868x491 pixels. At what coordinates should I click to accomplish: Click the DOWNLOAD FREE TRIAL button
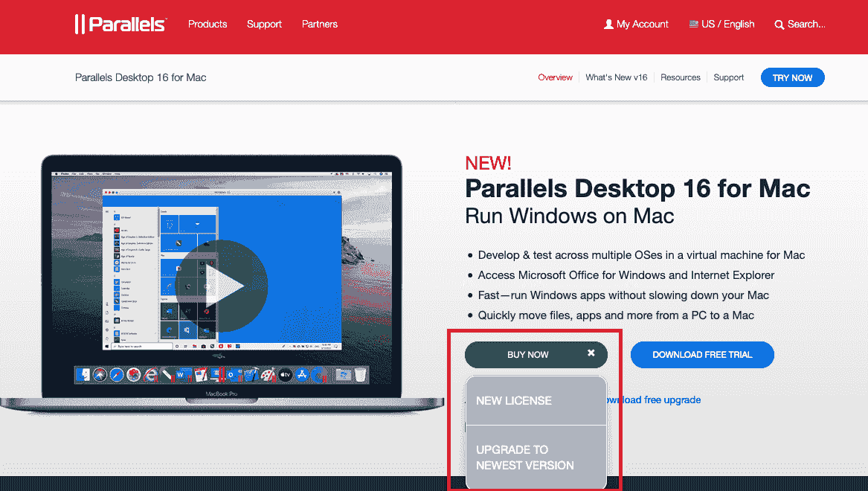tap(701, 355)
